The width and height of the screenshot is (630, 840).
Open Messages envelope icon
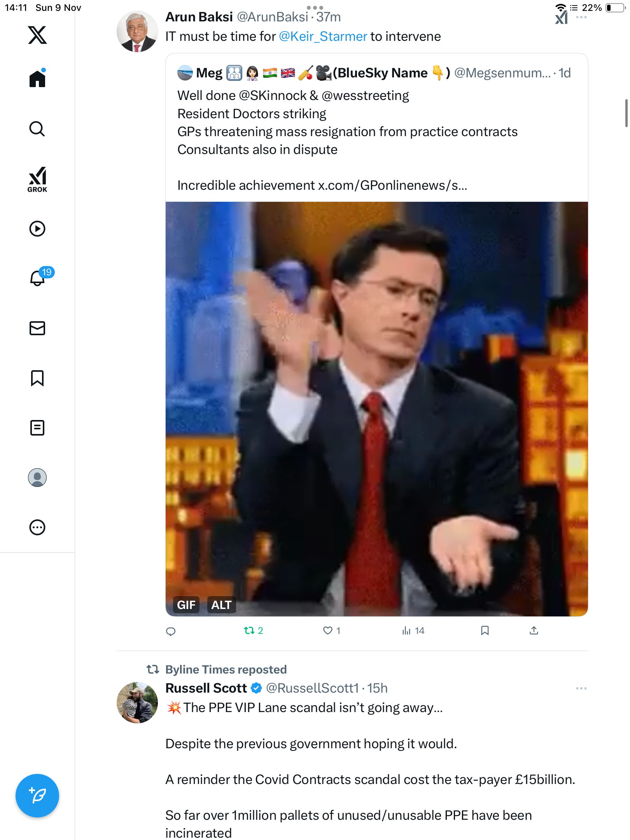(37, 328)
